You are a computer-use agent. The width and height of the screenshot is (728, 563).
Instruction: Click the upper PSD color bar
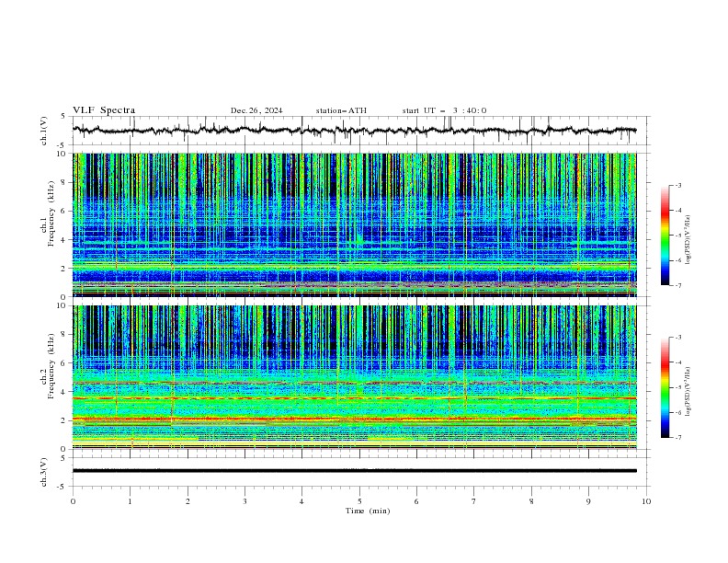[665, 235]
